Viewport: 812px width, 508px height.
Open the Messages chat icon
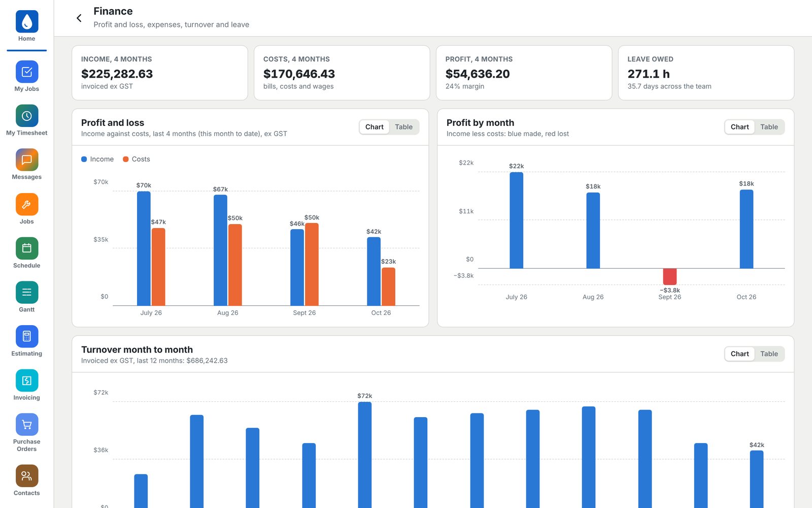(27, 160)
